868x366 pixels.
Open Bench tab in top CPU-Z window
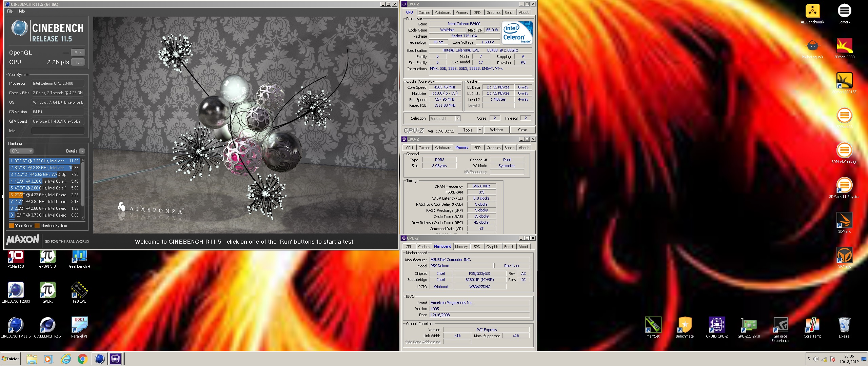click(509, 13)
